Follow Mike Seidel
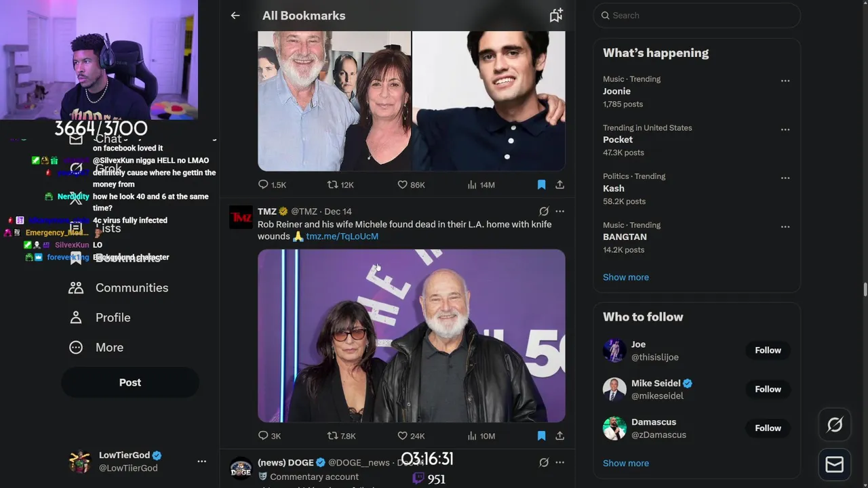The width and height of the screenshot is (868, 488). [768, 389]
